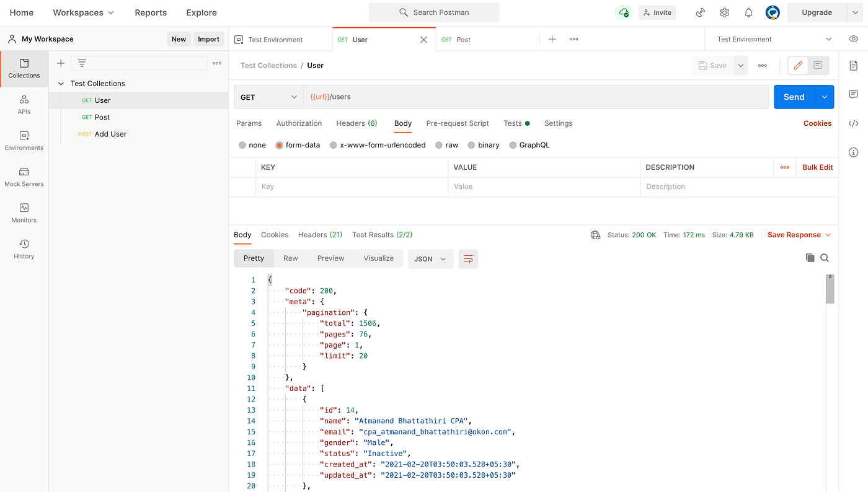Click the search response magnifier icon
Viewport: 868px width, 492px height.
[x=825, y=258]
